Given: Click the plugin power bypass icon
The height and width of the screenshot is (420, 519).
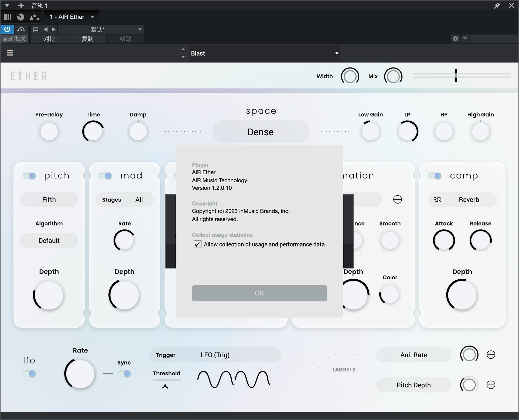Looking at the screenshot, I should pyautogui.click(x=7, y=29).
